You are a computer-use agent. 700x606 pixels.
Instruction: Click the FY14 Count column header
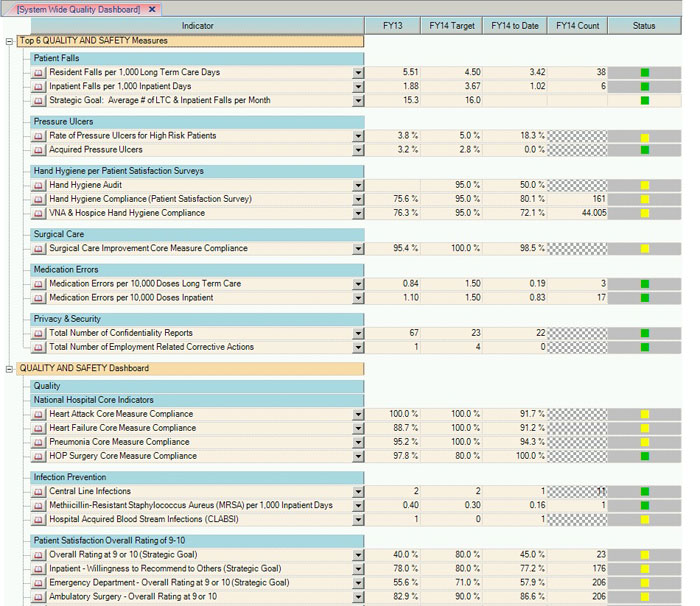point(578,26)
